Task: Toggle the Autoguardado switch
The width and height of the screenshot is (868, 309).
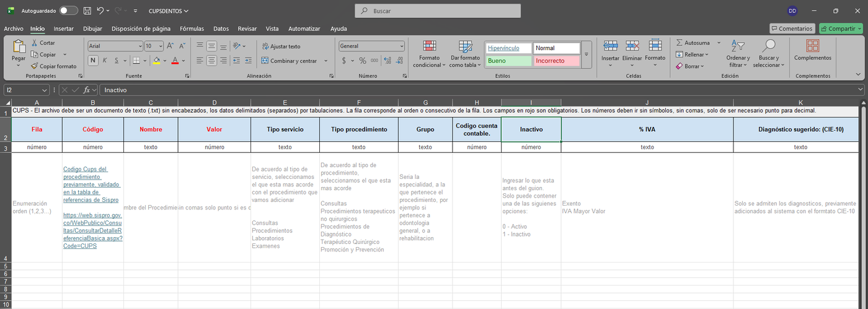Action: click(x=69, y=11)
